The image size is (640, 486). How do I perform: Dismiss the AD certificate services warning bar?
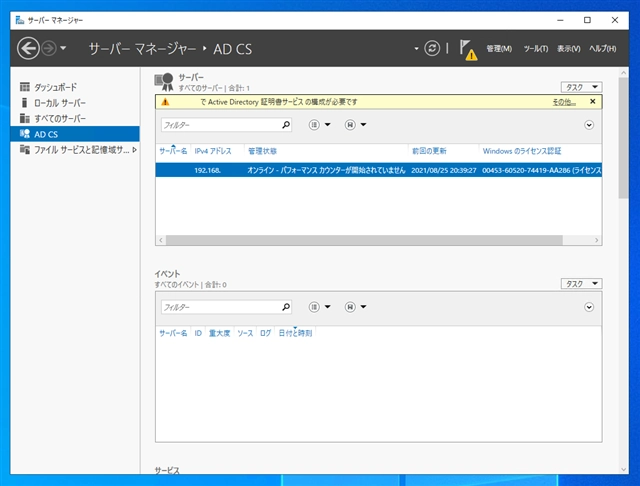point(592,101)
